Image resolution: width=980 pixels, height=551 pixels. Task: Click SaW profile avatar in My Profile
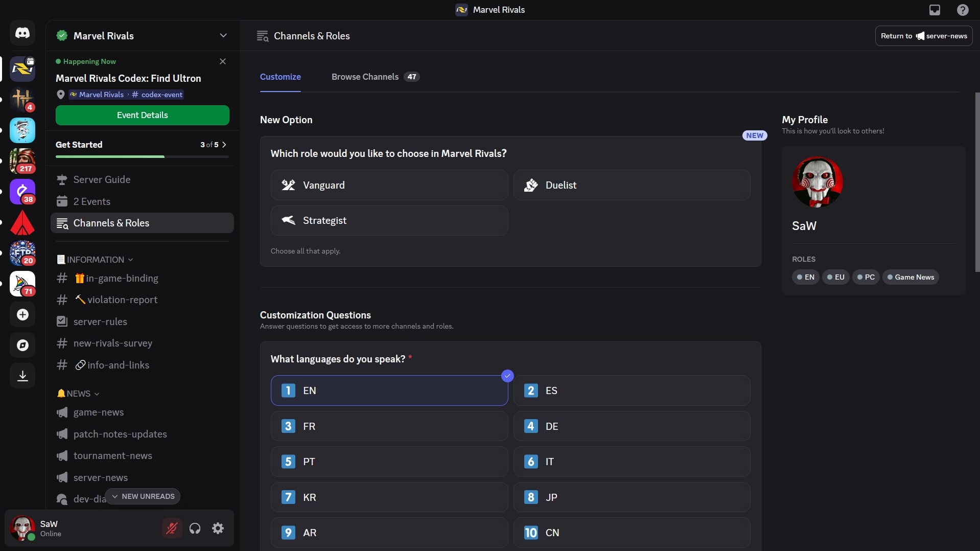817,181
